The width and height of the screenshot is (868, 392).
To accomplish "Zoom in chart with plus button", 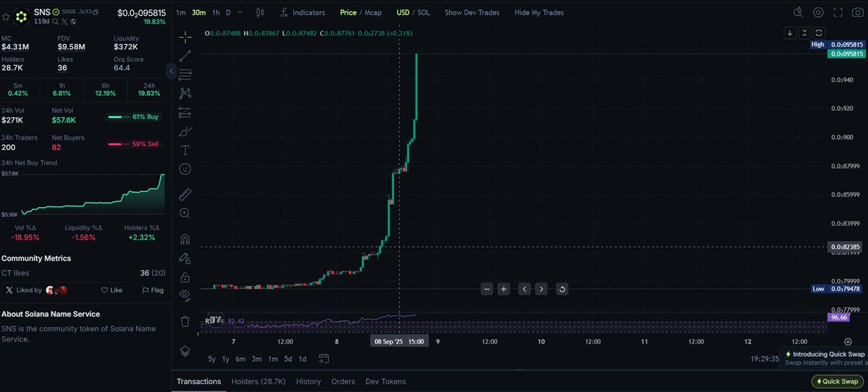I will (503, 289).
